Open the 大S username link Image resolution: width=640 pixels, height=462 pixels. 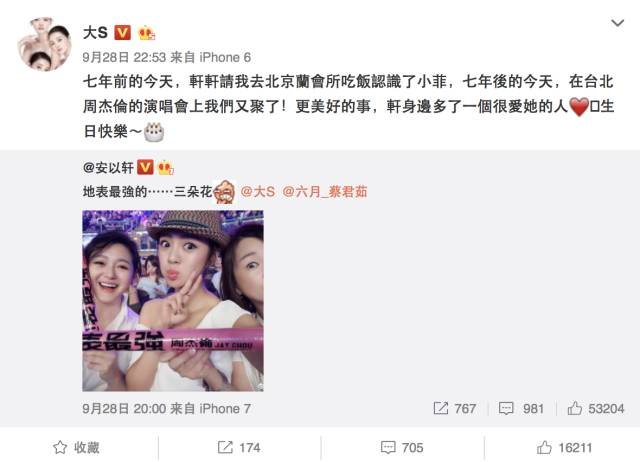pyautogui.click(x=95, y=32)
